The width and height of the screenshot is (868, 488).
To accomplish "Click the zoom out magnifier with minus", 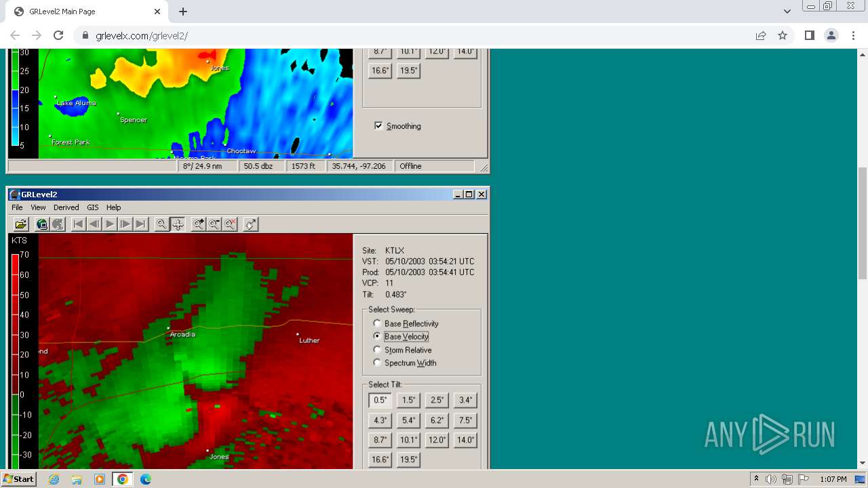I will click(x=214, y=224).
